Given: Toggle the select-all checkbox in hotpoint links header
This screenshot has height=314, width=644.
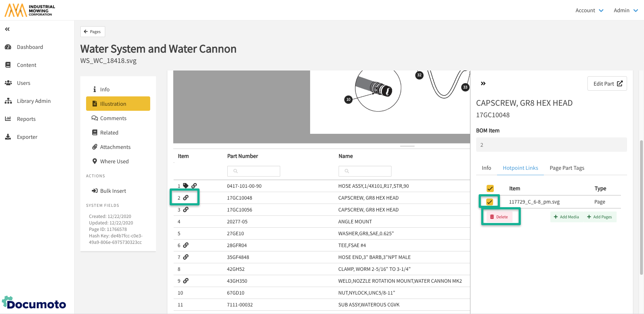Looking at the screenshot, I should coord(490,188).
